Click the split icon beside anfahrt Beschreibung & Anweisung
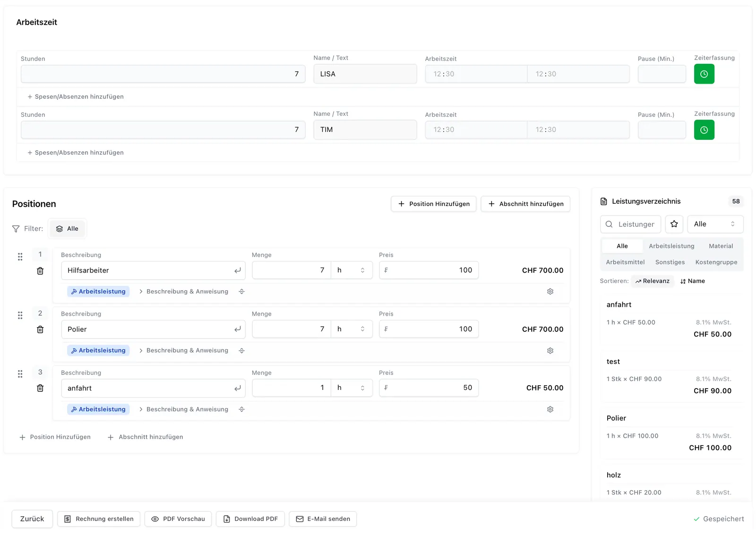 click(x=241, y=409)
